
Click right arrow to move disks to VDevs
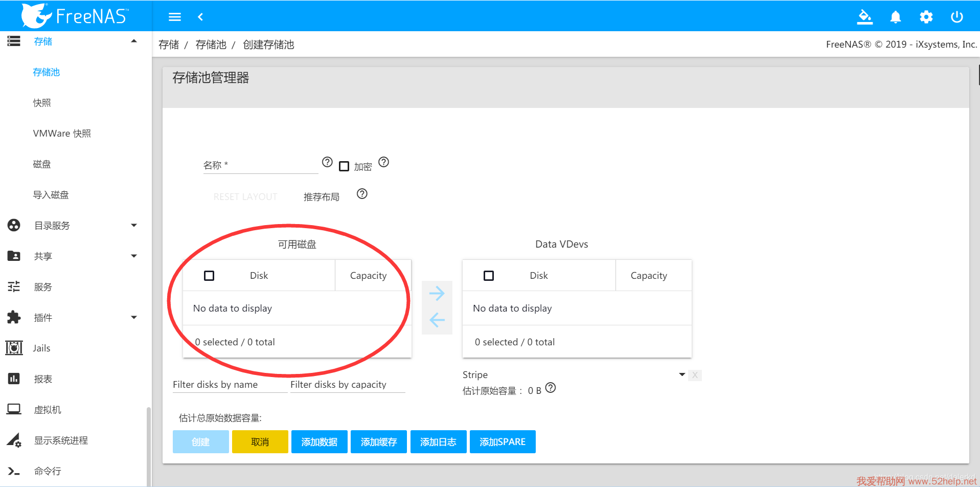click(x=437, y=294)
